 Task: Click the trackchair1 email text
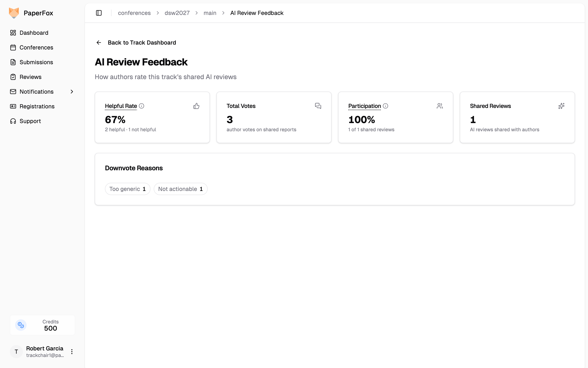(45, 355)
